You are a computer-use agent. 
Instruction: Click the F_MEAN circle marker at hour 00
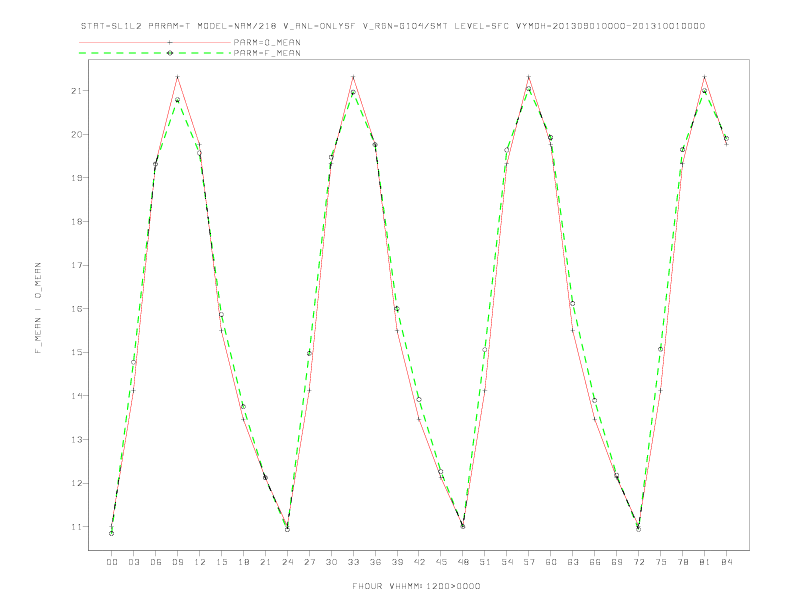[112, 533]
